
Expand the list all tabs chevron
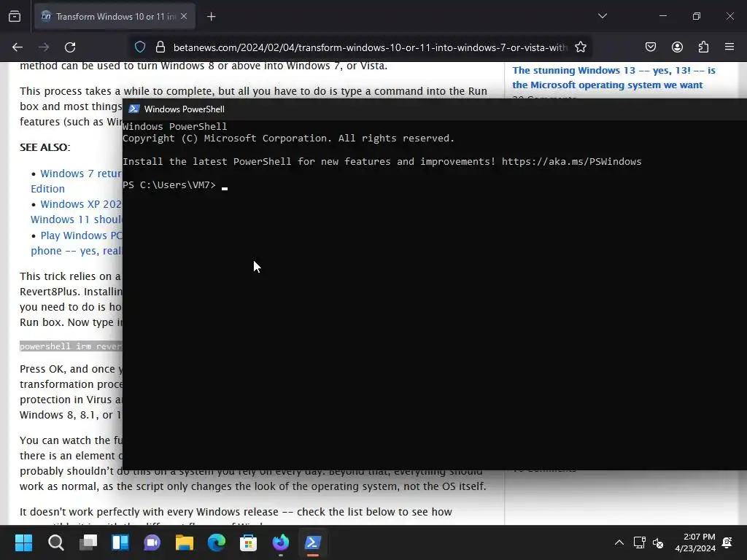click(602, 16)
